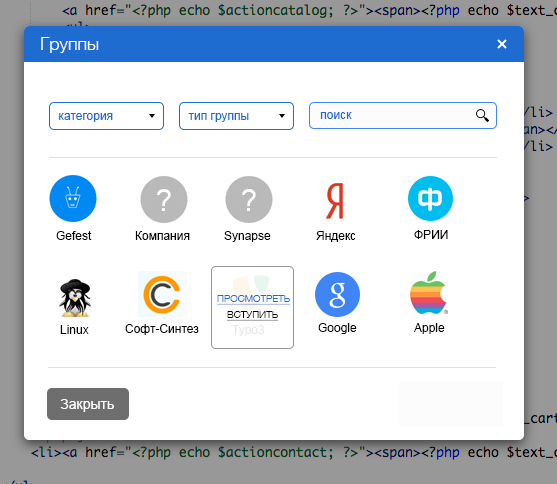Expand the категория dropdown
The width and height of the screenshot is (557, 484).
pyautogui.click(x=106, y=116)
